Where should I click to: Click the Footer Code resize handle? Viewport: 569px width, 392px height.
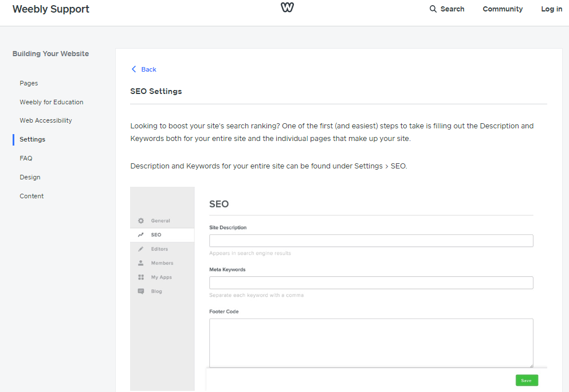pyautogui.click(x=531, y=366)
